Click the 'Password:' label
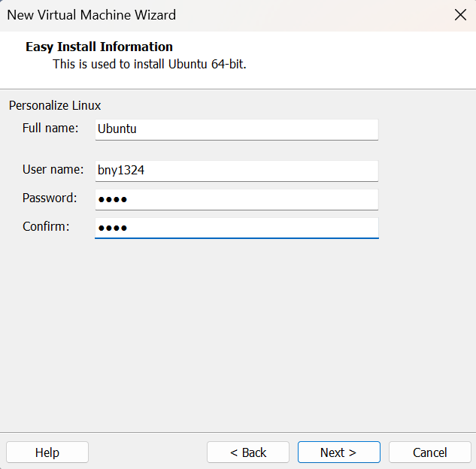The width and height of the screenshot is (476, 469). click(50, 198)
